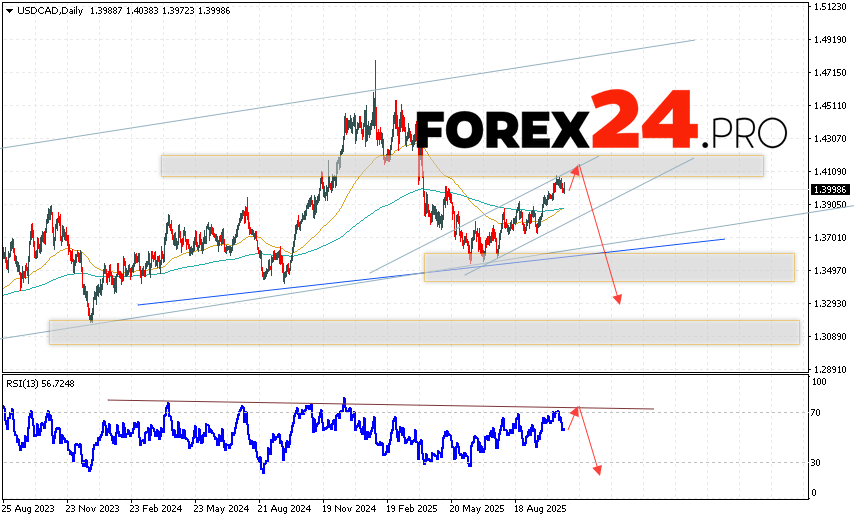Select the dark blue support trendline
This screenshot has height=520, width=854.
point(430,272)
